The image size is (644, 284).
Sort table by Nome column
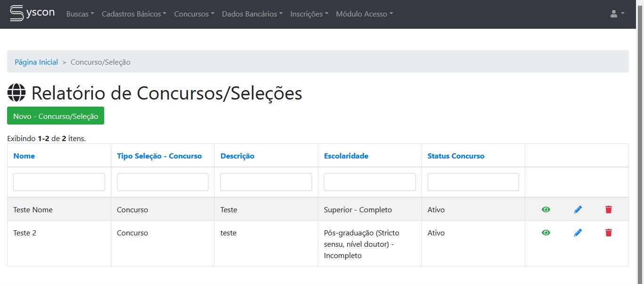point(24,156)
